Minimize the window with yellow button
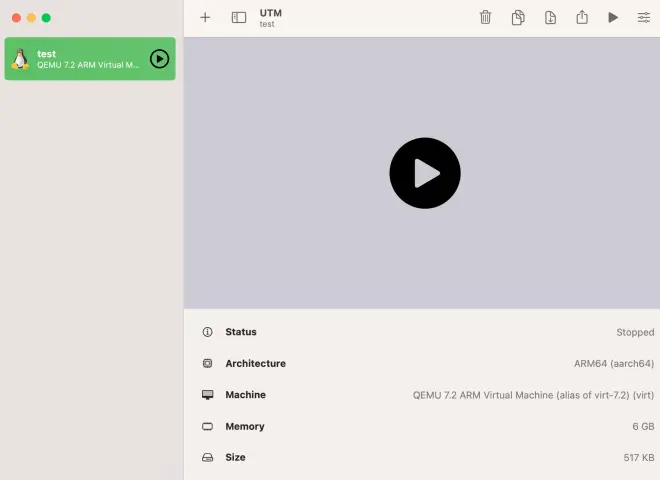Viewport: 660px width, 480px height. click(x=31, y=18)
